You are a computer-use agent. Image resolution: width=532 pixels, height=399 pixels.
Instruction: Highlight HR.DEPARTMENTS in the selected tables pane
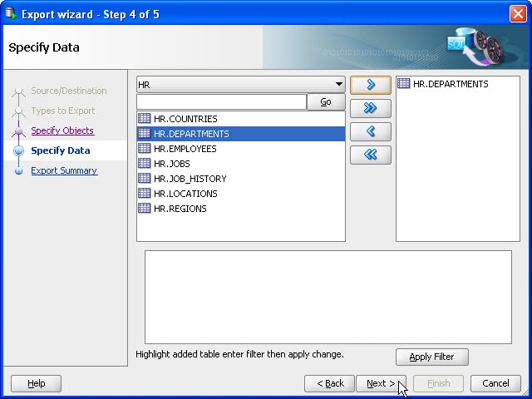tap(457, 84)
